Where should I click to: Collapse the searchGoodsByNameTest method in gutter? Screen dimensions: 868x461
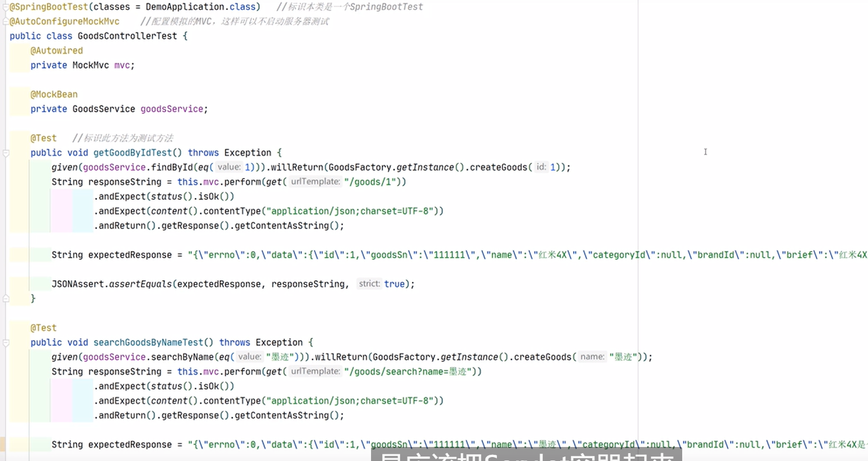(x=6, y=343)
